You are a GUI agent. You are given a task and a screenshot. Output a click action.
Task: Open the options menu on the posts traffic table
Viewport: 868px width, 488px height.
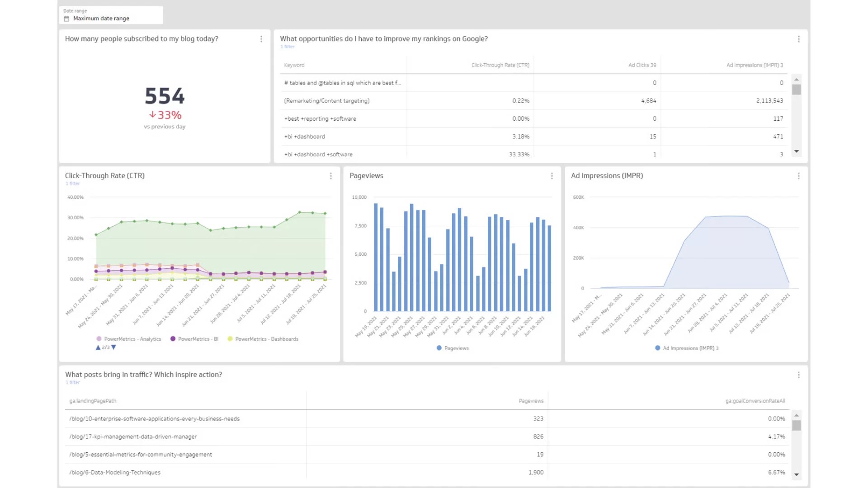[x=798, y=375]
